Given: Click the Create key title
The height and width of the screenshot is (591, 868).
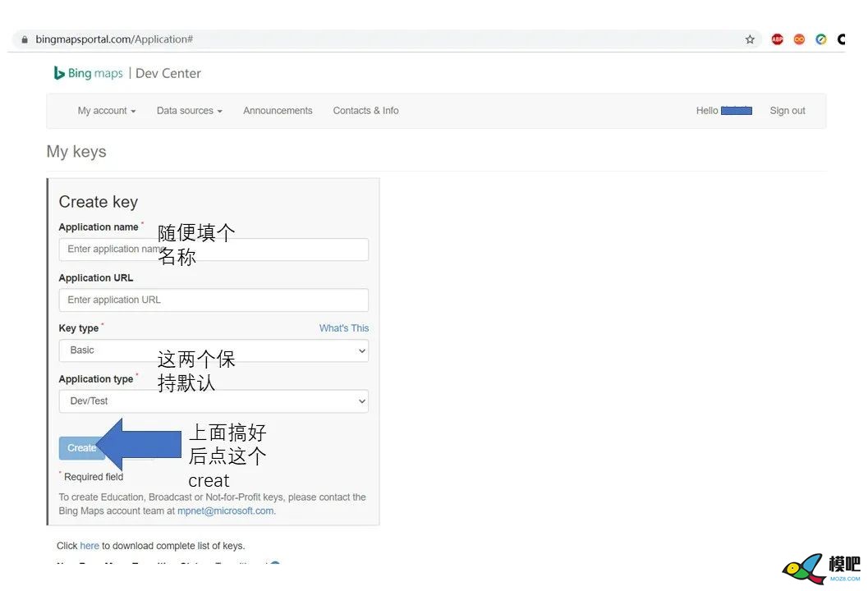Looking at the screenshot, I should pyautogui.click(x=99, y=202).
